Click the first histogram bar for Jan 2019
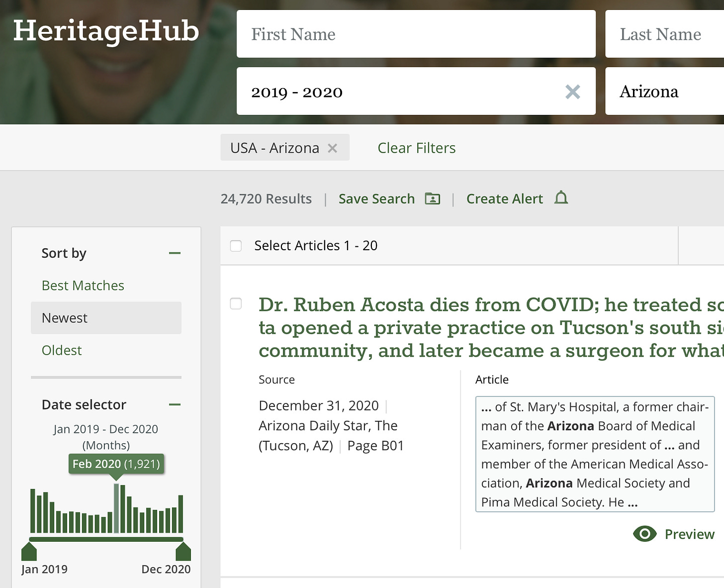 [33, 511]
